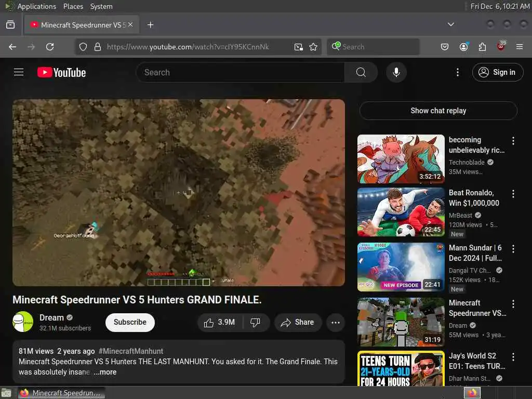
Task: Bookmark this page with the star icon
Action: [x=313, y=47]
